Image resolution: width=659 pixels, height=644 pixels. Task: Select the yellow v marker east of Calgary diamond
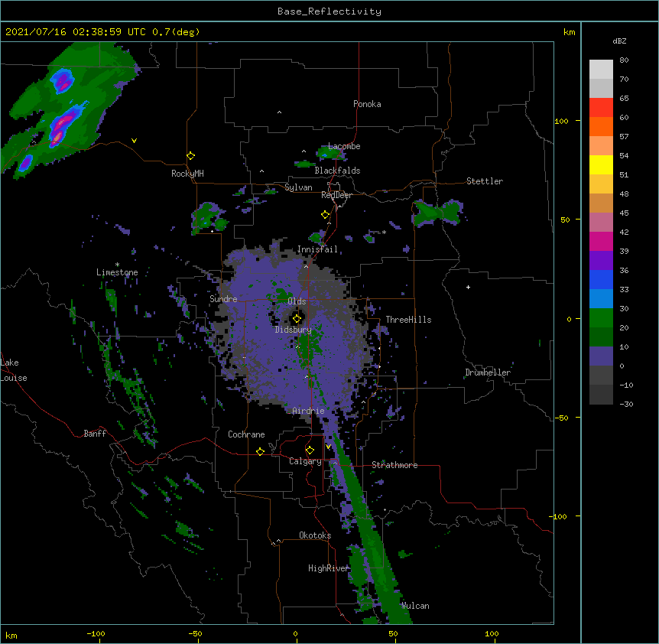coord(328,447)
